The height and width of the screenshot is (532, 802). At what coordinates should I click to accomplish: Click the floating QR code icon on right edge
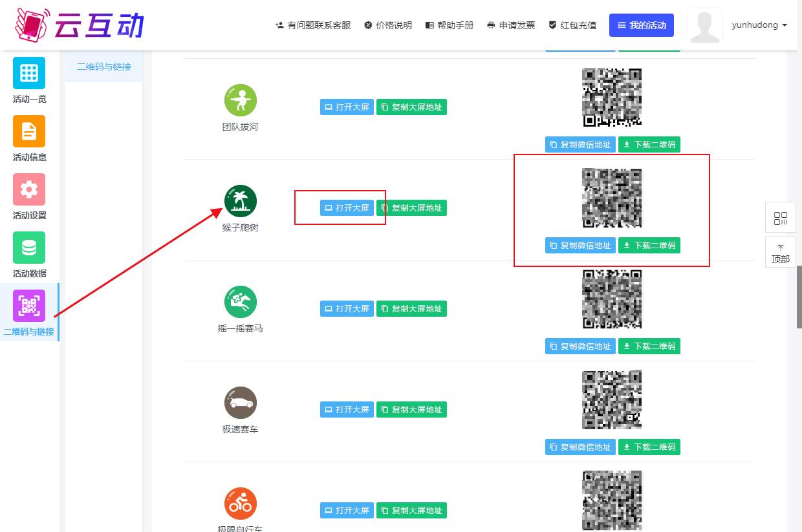[781, 218]
